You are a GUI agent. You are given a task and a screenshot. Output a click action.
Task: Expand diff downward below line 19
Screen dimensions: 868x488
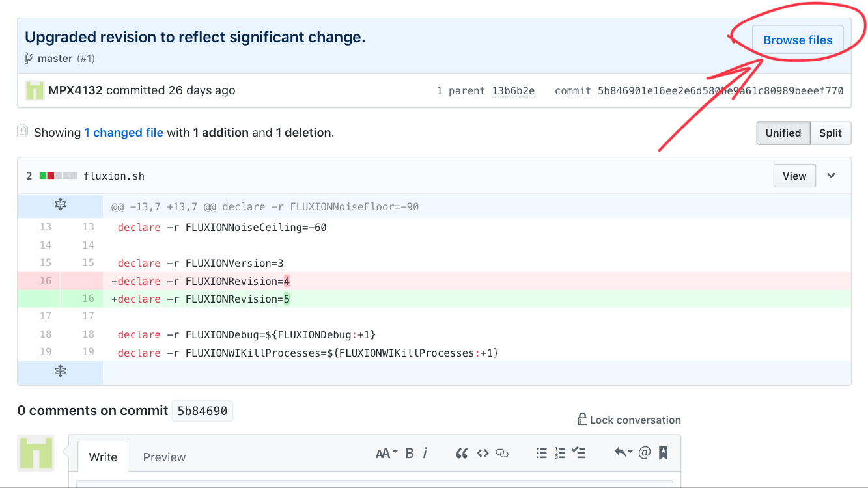point(60,372)
